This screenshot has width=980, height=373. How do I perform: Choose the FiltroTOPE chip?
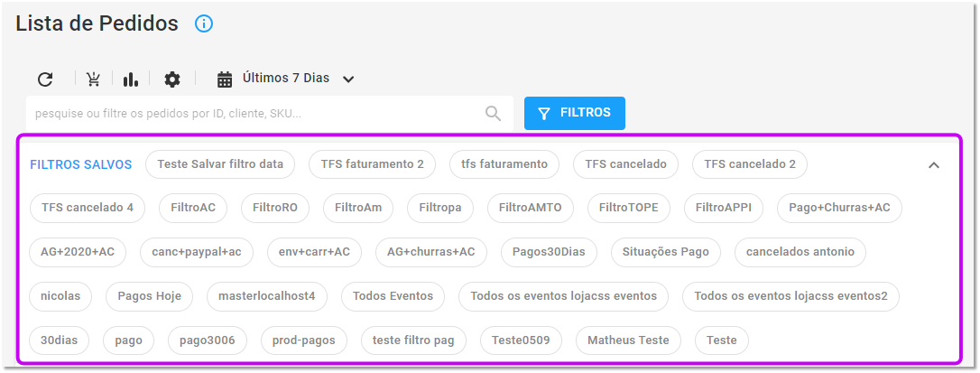pos(628,208)
